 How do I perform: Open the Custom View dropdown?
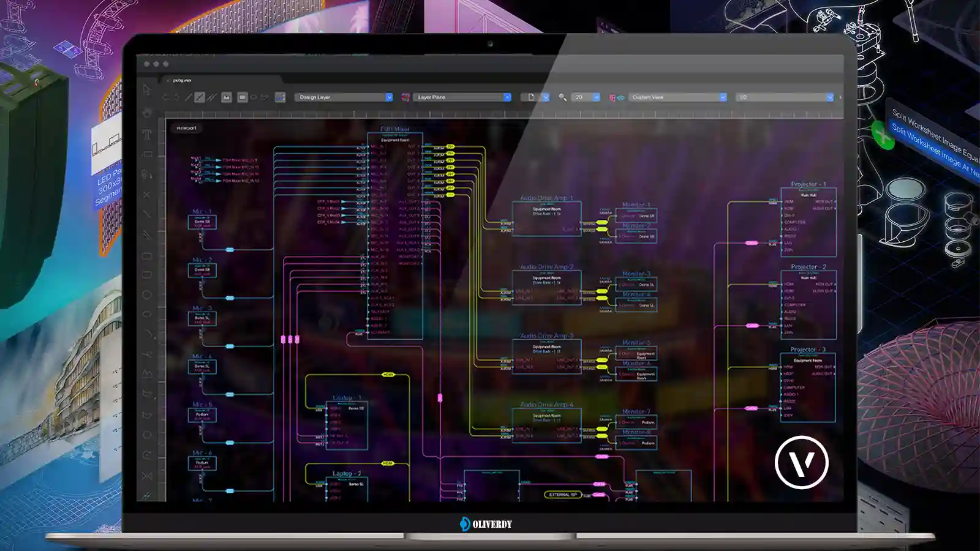677,97
